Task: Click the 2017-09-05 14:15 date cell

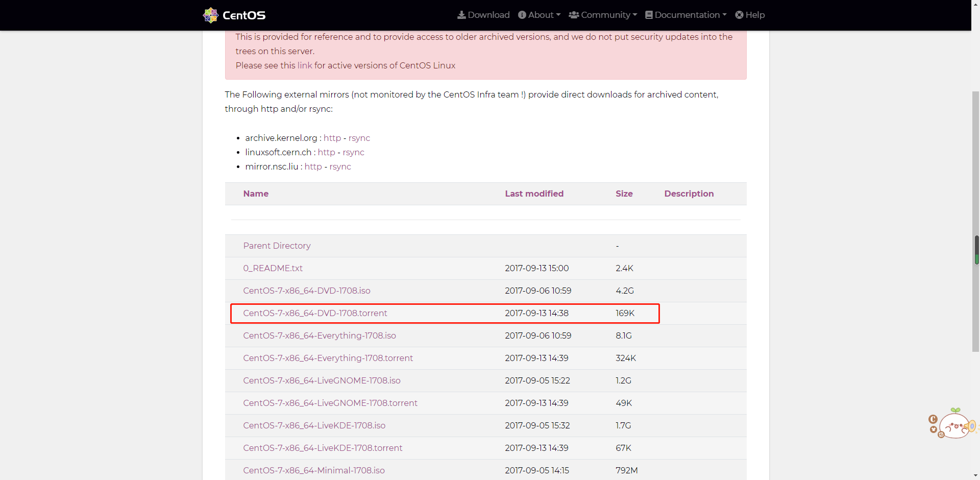Action: point(537,470)
